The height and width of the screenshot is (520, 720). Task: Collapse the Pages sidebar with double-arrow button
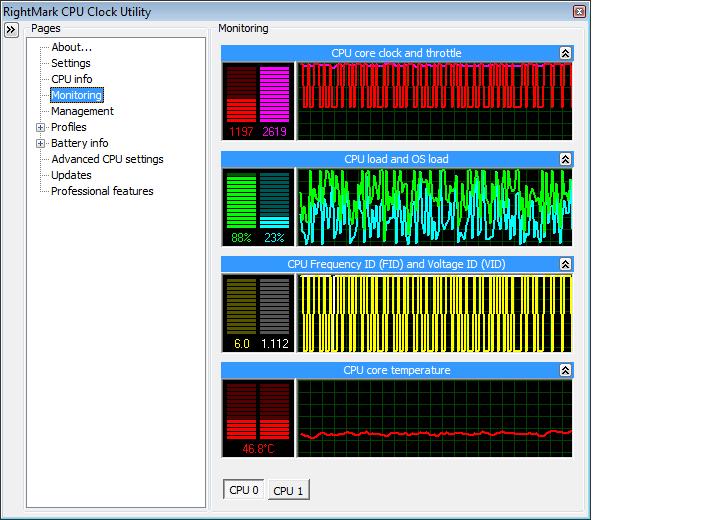tap(11, 30)
